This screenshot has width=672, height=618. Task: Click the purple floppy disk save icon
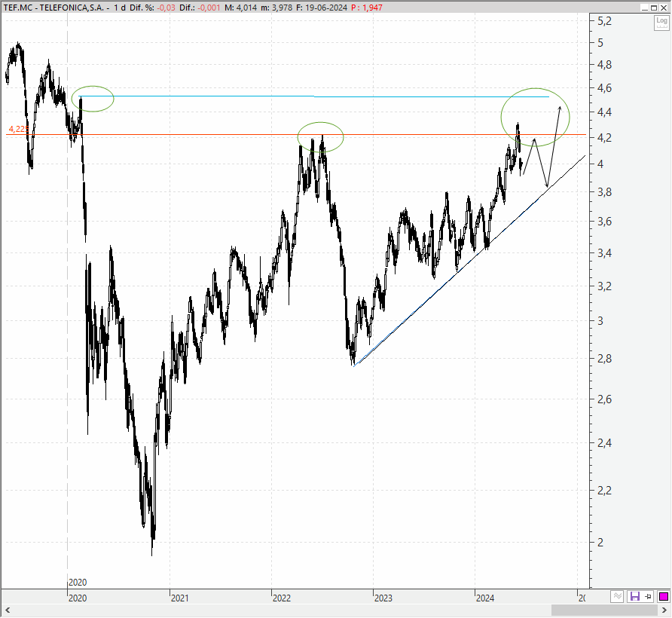pos(635,597)
